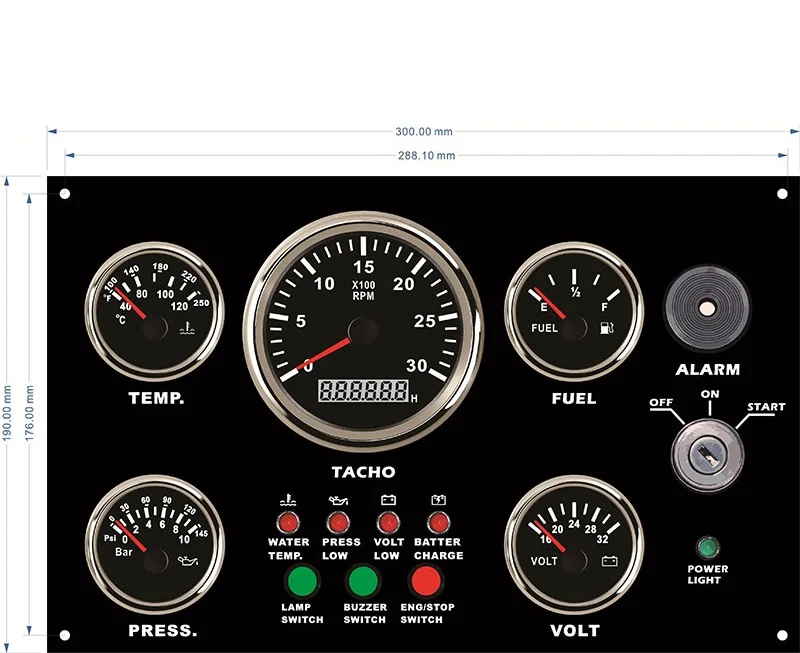Click the battery icon inside volt gauge

pyautogui.click(x=609, y=561)
